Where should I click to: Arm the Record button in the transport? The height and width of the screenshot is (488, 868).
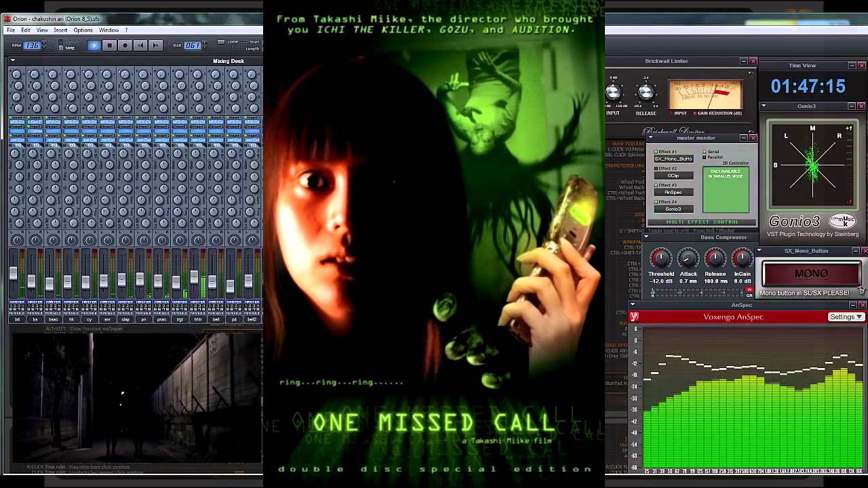click(125, 45)
